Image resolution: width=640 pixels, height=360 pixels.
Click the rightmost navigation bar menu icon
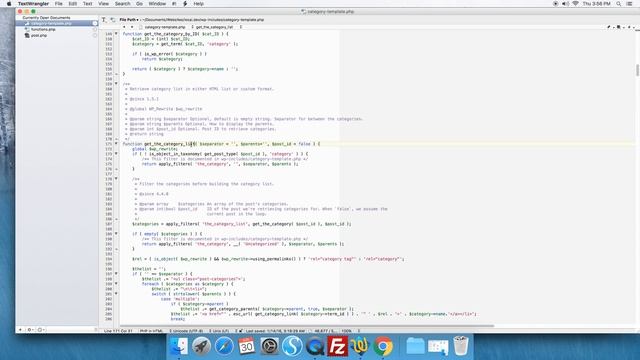coord(630,27)
